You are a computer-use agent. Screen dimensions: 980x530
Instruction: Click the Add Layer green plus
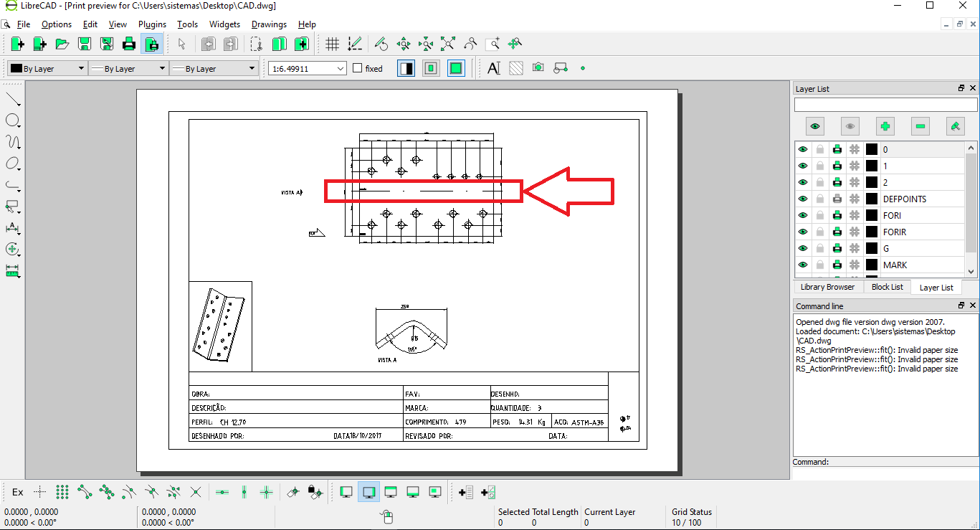[885, 127]
